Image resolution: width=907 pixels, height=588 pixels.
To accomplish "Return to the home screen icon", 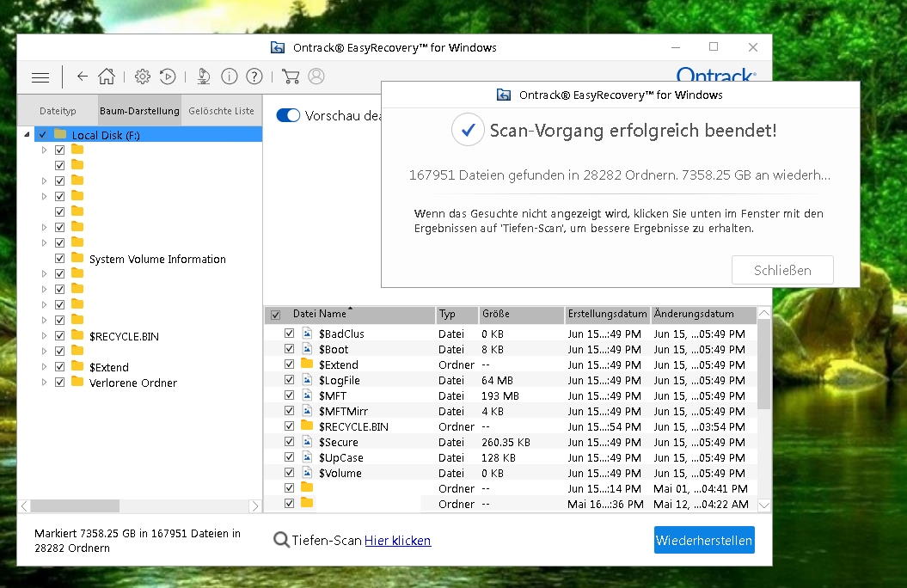I will 107,77.
